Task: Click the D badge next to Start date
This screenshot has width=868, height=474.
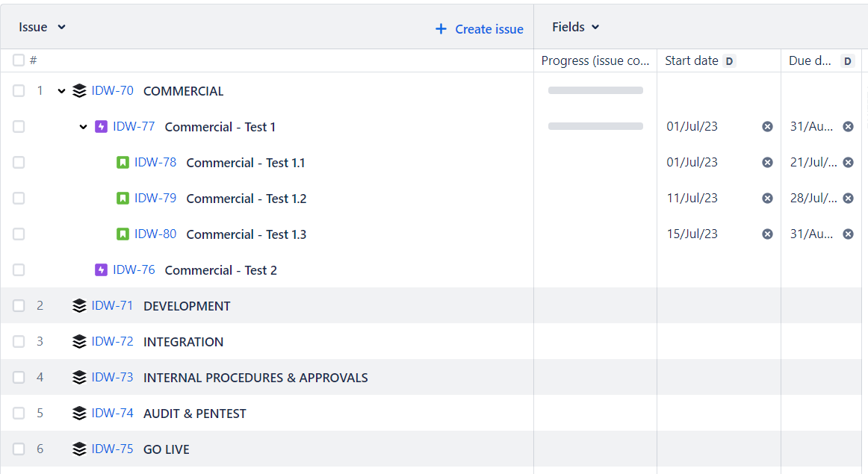Action: [x=730, y=61]
